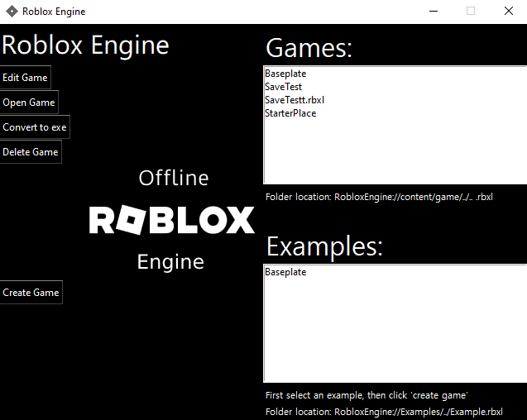527x420 pixels.
Task: Click the Convert to exe button
Action: 35,127
